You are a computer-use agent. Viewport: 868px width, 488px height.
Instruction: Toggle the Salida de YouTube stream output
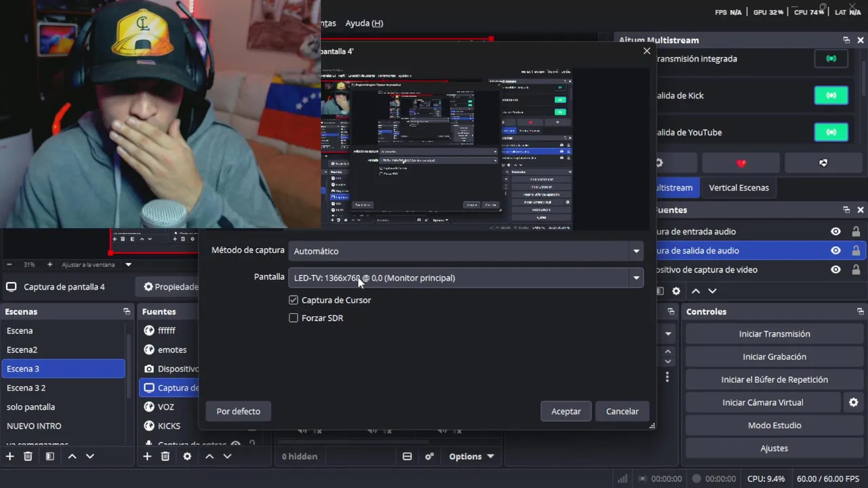831,132
